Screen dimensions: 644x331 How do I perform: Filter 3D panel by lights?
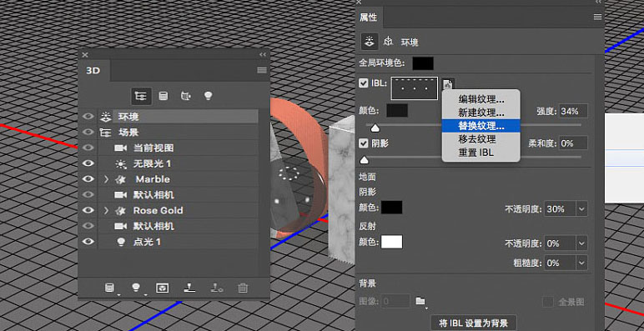coord(209,96)
